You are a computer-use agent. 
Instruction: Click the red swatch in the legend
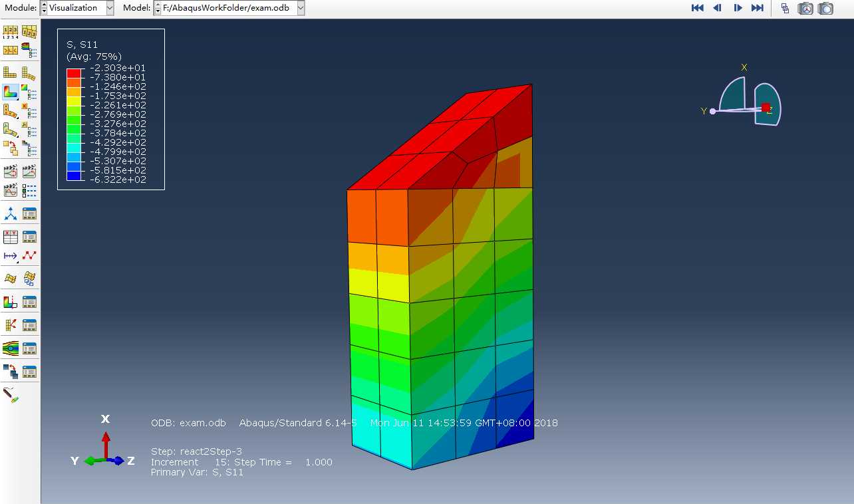[x=74, y=72]
